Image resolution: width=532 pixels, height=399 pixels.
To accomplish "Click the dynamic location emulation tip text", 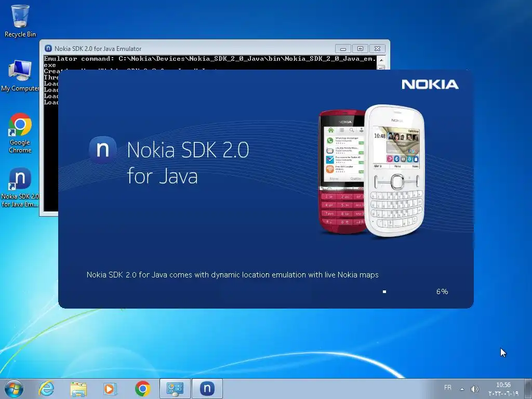I will coord(232,274).
